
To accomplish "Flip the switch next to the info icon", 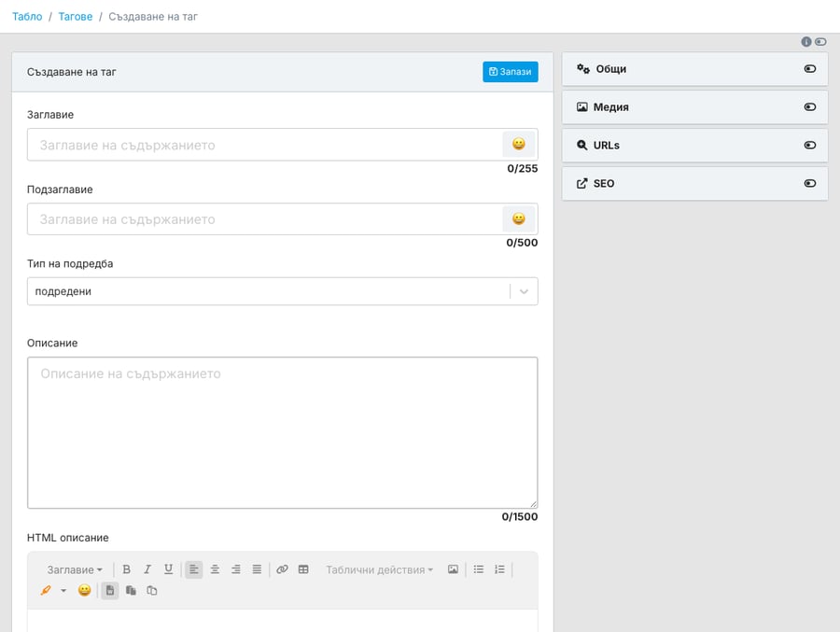I will 820,41.
